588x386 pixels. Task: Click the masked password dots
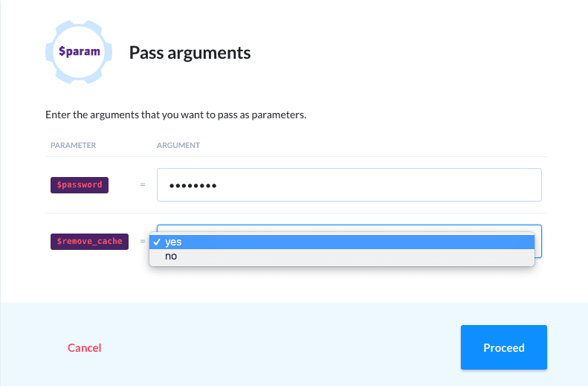pyautogui.click(x=193, y=185)
